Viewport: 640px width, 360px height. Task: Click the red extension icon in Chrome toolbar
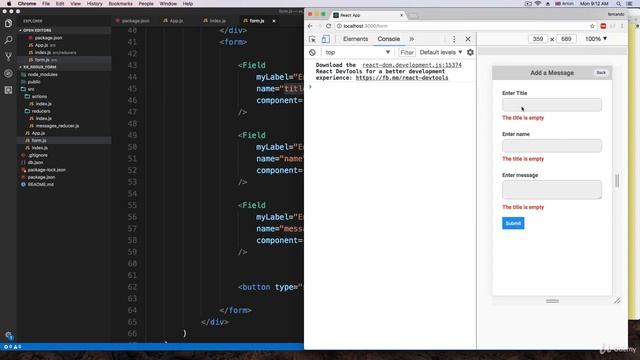tap(603, 26)
